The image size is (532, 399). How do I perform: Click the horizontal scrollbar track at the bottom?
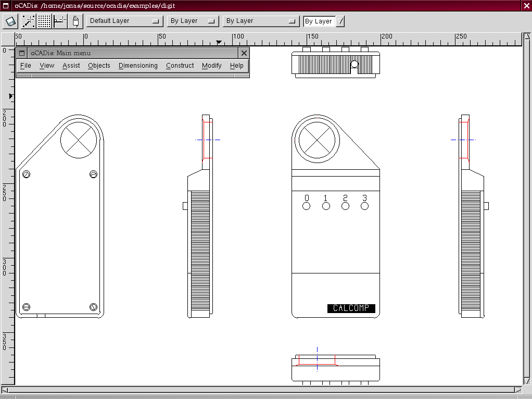coord(260,390)
